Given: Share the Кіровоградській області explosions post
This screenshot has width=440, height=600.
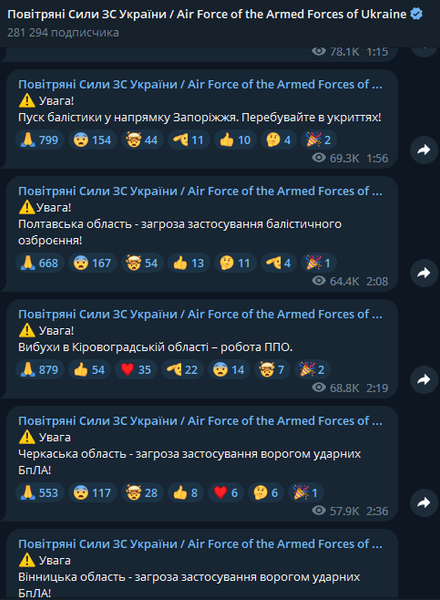Looking at the screenshot, I should pyautogui.click(x=424, y=380).
